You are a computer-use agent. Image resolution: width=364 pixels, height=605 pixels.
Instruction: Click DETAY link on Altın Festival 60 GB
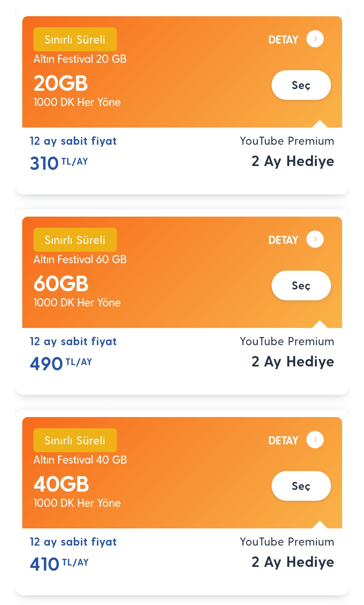pos(283,240)
